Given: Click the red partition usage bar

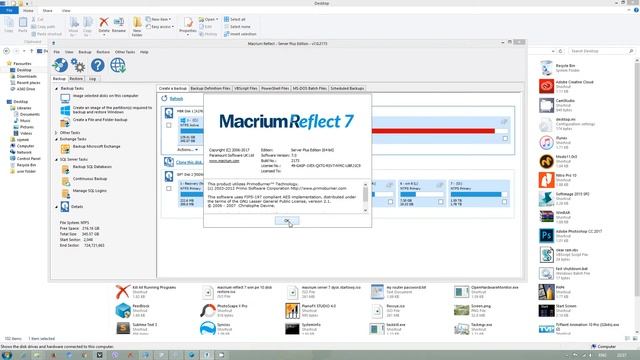Looking at the screenshot, I should click(440, 131).
